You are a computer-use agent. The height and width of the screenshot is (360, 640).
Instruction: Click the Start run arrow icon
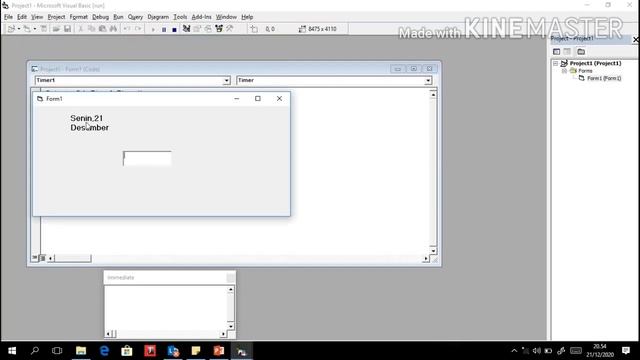[153, 29]
